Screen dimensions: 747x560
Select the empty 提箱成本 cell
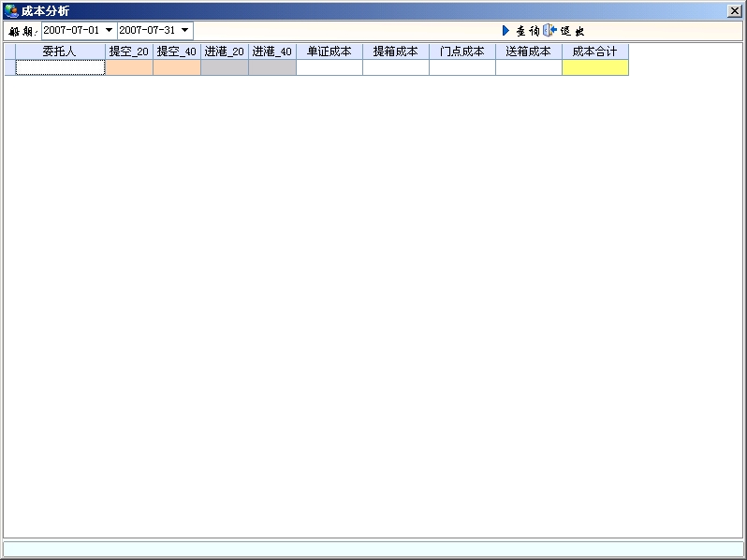(396, 67)
